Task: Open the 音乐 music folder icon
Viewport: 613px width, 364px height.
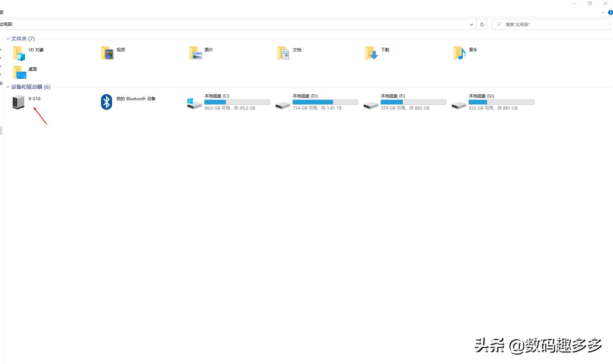Action: [460, 53]
